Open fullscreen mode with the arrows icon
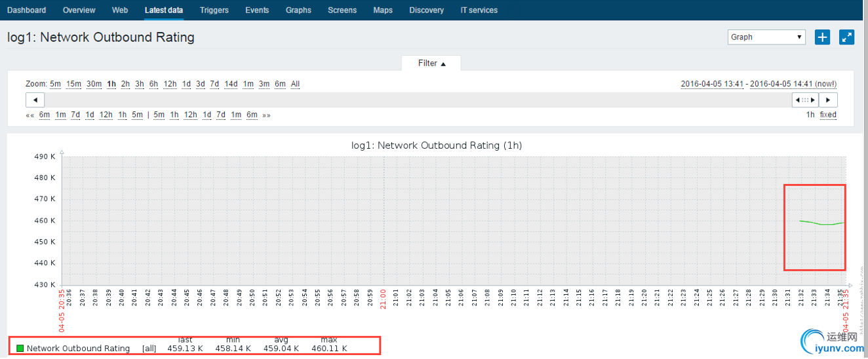Image resolution: width=868 pixels, height=359 pixels. [847, 37]
